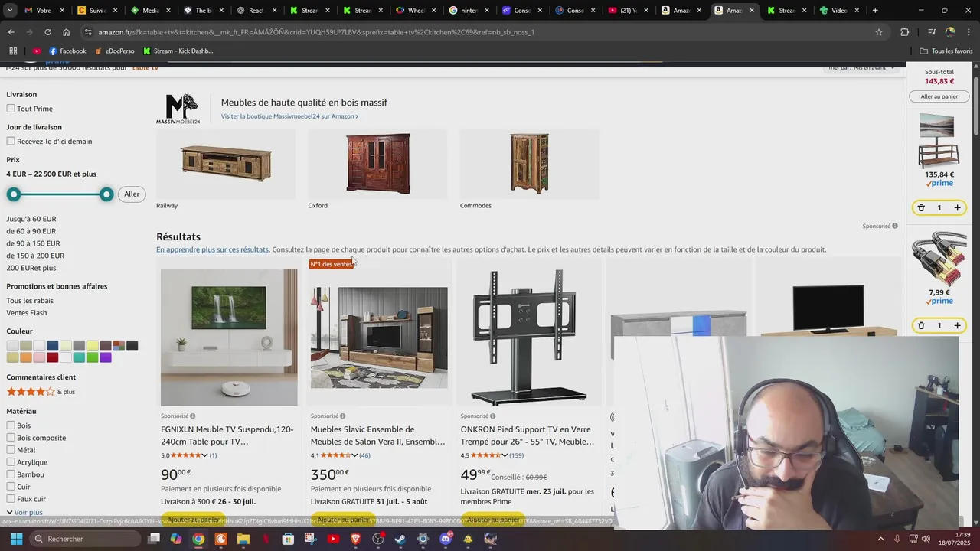Open Discord from the taskbar

[x=446, y=539]
